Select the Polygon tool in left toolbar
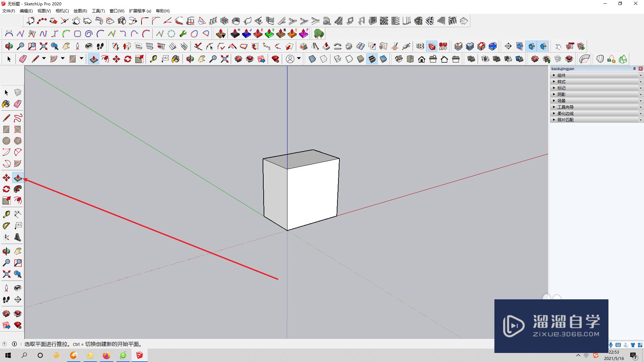This screenshot has width=644, height=362. 18,141
